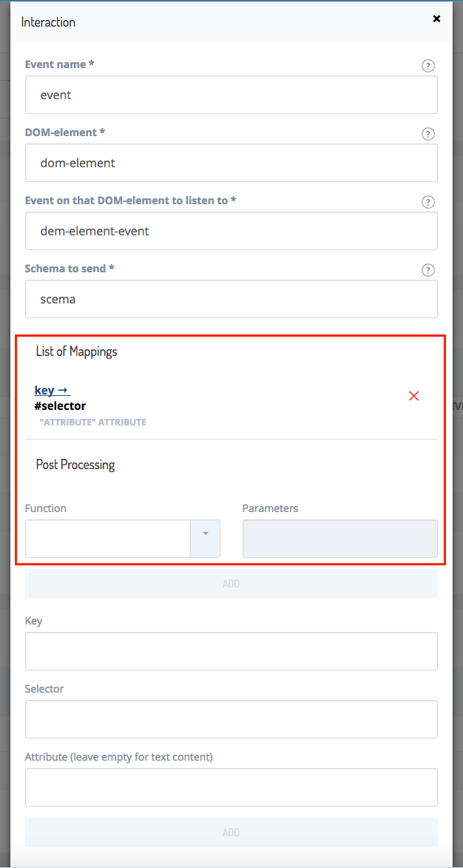The width and height of the screenshot is (463, 868).
Task: Click the Function combo box field
Action: pos(108,538)
